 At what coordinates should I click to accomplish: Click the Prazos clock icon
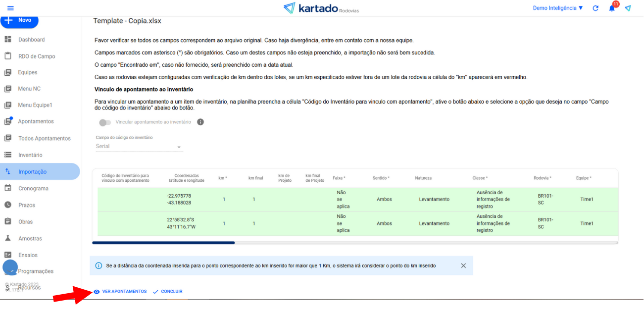(x=8, y=205)
